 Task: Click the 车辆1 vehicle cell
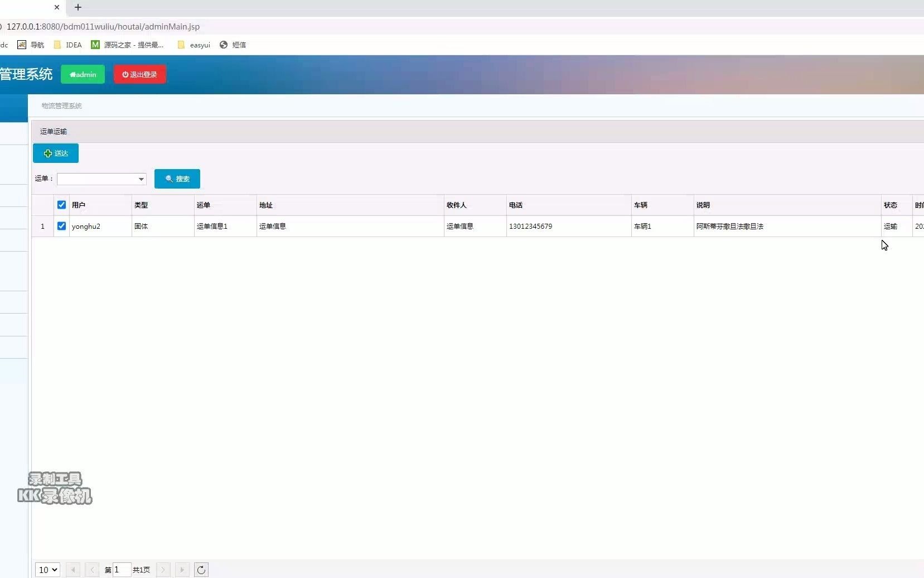pos(662,227)
